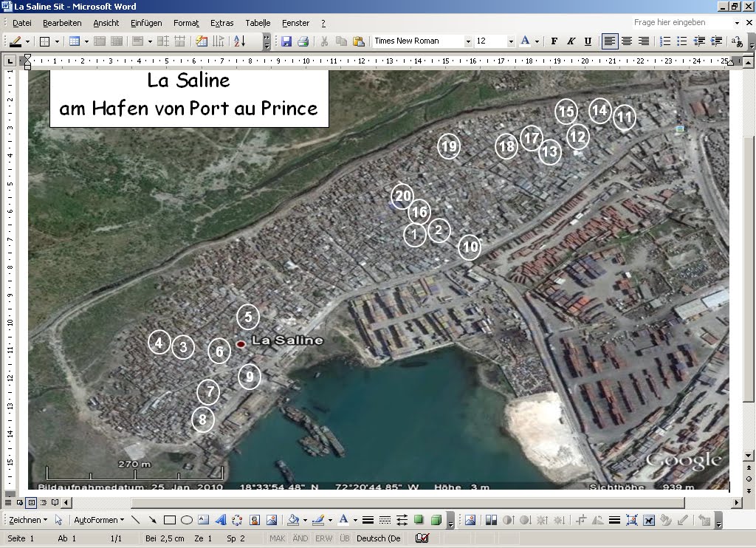Click the Print icon in toolbar

[303, 41]
